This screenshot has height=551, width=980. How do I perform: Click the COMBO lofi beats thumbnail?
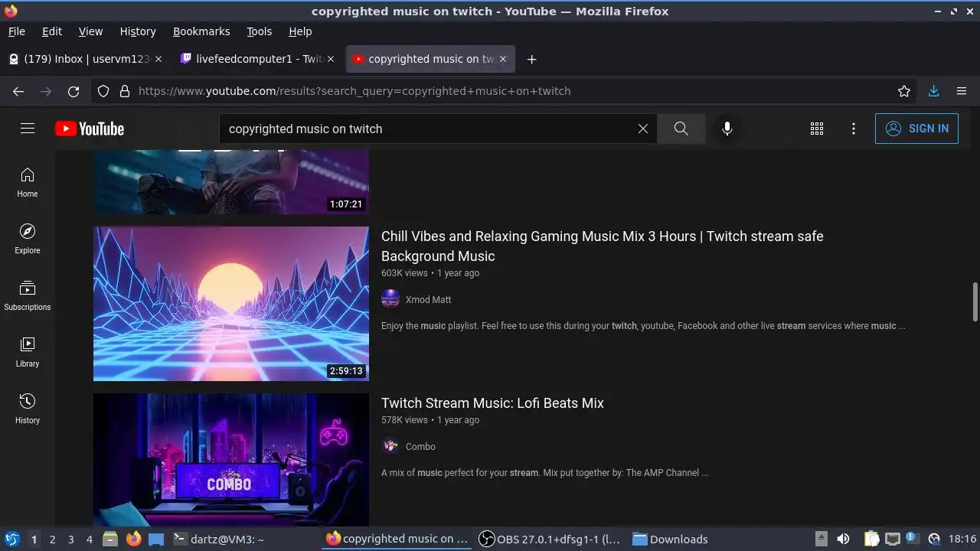(x=231, y=460)
